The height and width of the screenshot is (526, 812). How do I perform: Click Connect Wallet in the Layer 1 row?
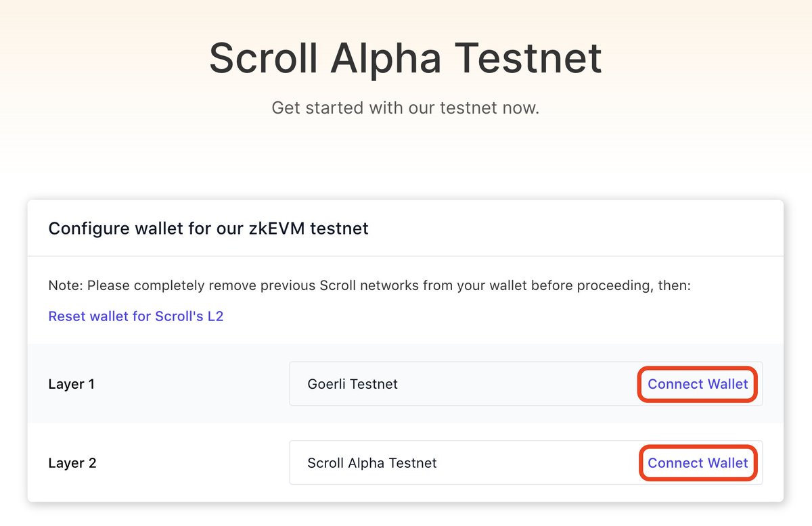coord(698,384)
